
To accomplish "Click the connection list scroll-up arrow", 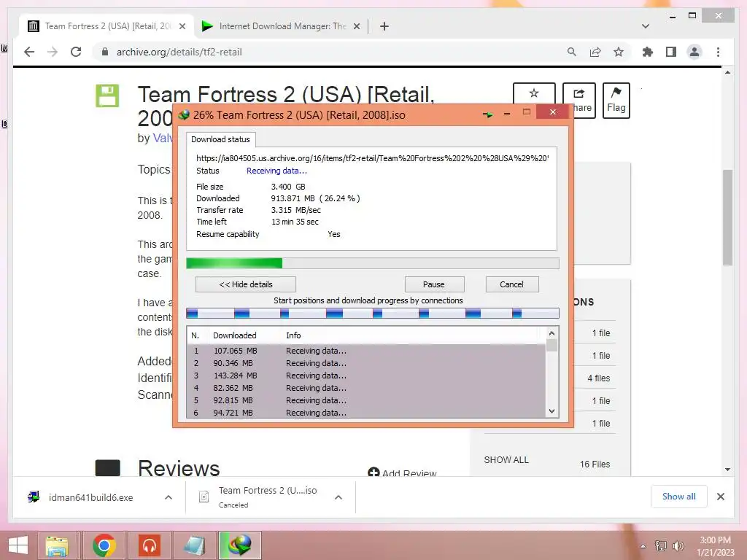I will [x=551, y=333].
